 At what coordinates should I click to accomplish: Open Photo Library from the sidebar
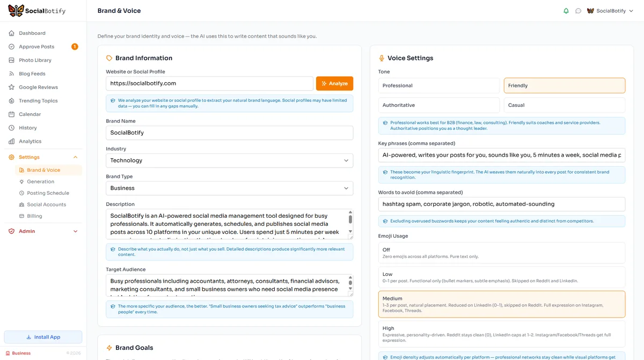click(x=12, y=60)
